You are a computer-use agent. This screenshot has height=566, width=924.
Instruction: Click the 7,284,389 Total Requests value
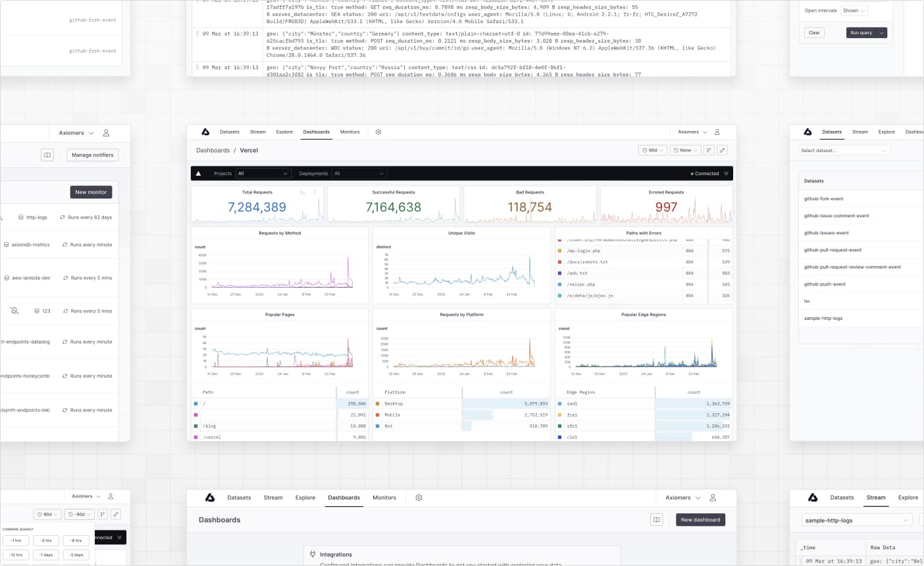(257, 207)
